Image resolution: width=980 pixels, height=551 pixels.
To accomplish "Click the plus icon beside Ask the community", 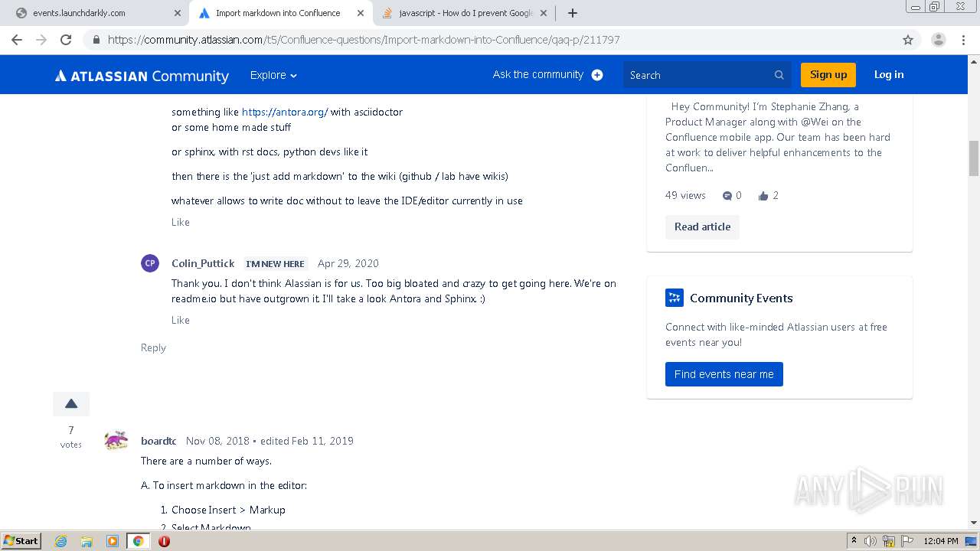I will (x=597, y=75).
